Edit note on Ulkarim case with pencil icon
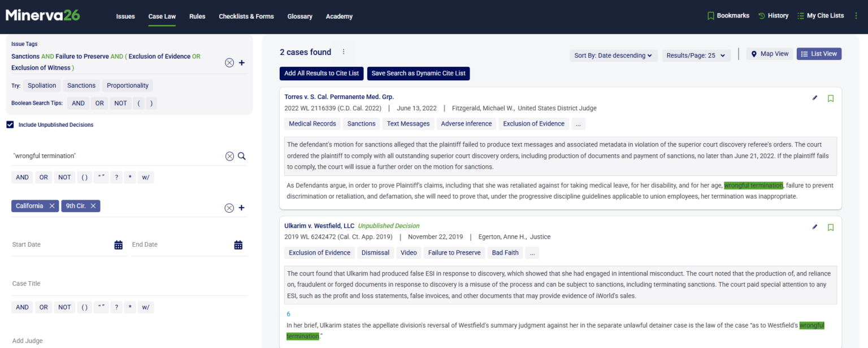The image size is (868, 348). coord(815,227)
